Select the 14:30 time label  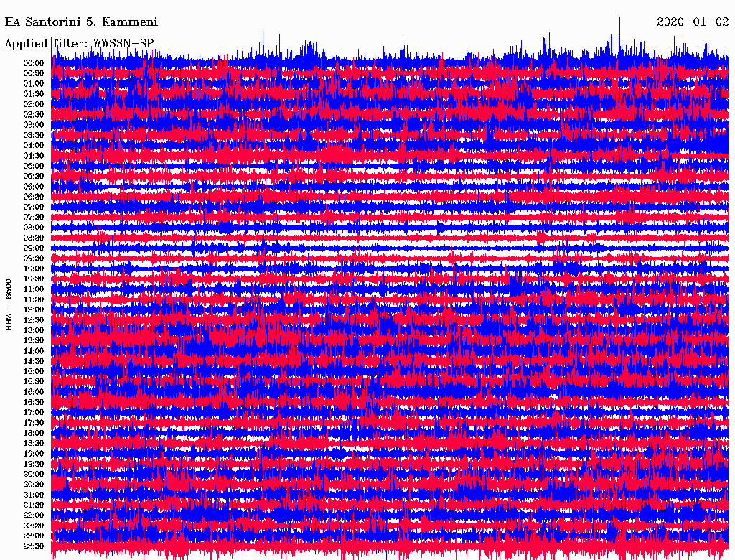coord(34,361)
